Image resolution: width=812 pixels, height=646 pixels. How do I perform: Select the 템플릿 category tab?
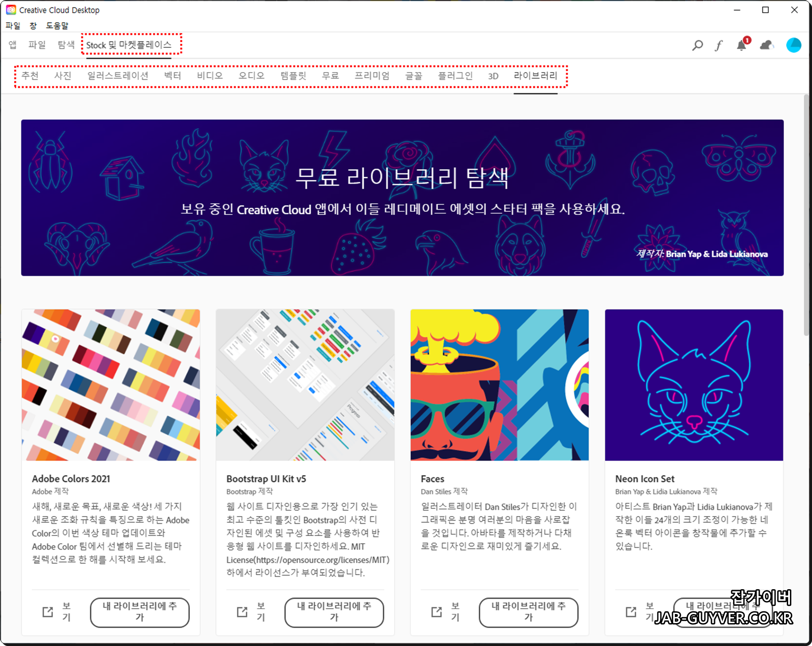[x=293, y=75]
